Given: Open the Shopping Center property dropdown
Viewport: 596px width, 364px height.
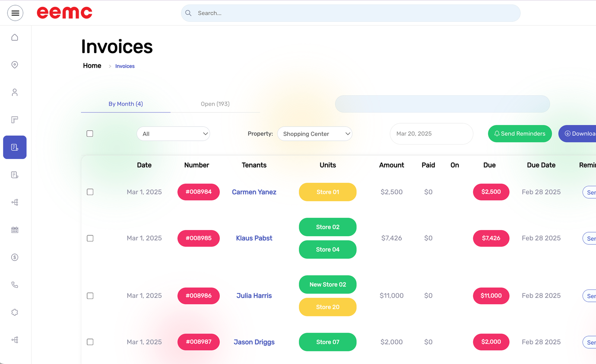Looking at the screenshot, I should click(315, 134).
